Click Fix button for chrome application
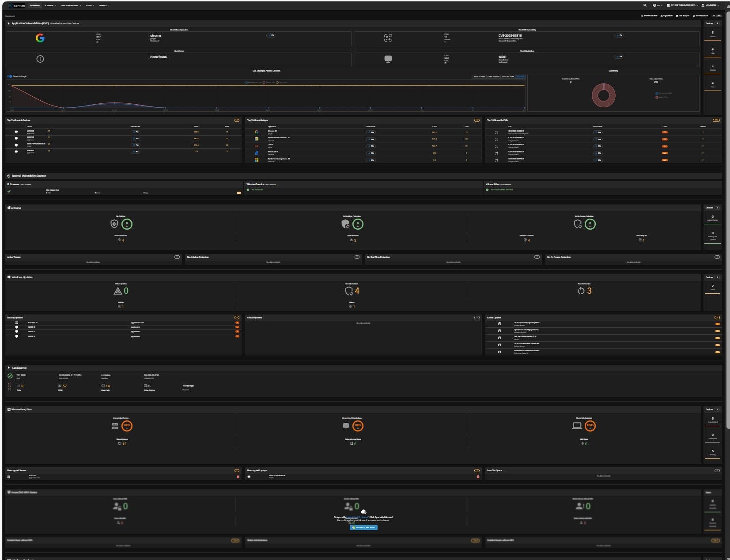 click(x=271, y=35)
